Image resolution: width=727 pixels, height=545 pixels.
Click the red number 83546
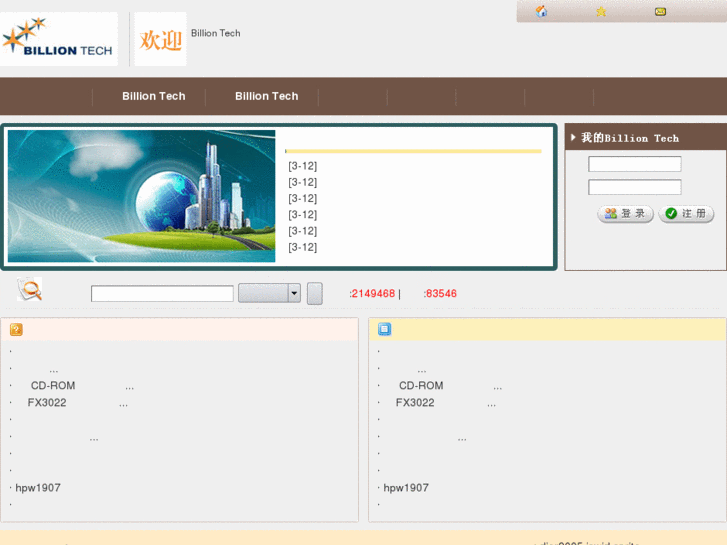441,294
